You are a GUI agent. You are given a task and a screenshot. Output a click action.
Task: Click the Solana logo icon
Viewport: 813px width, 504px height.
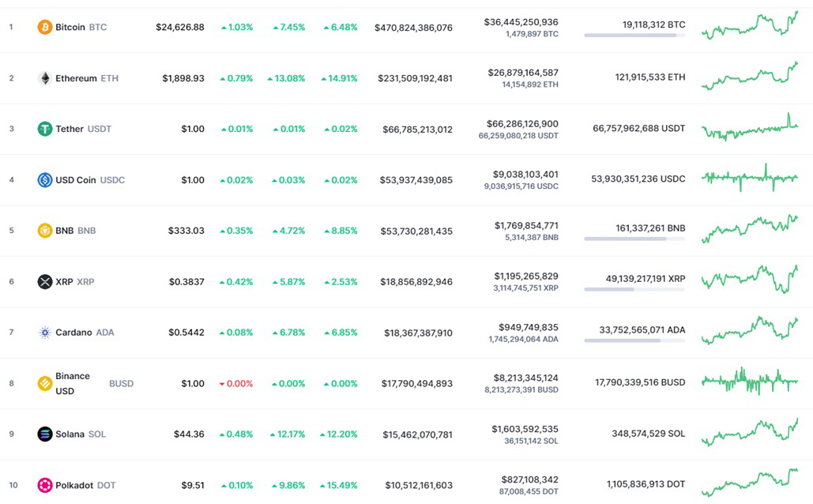[45, 434]
